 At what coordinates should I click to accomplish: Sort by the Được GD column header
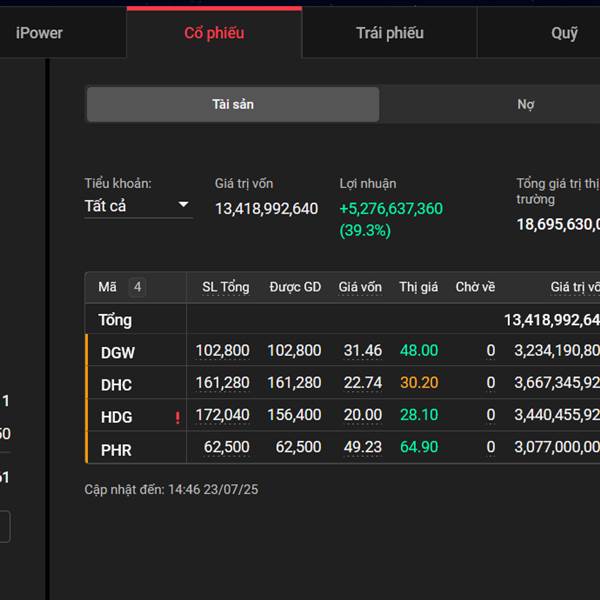(x=295, y=287)
